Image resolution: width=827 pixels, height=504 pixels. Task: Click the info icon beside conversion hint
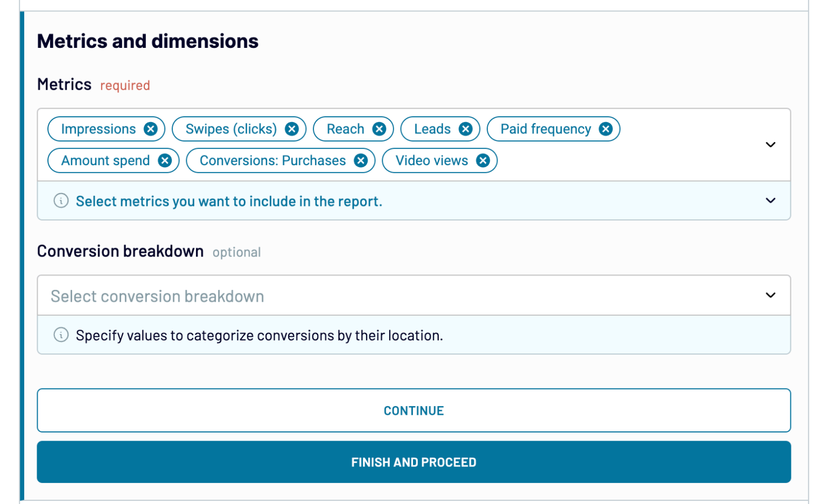click(61, 335)
